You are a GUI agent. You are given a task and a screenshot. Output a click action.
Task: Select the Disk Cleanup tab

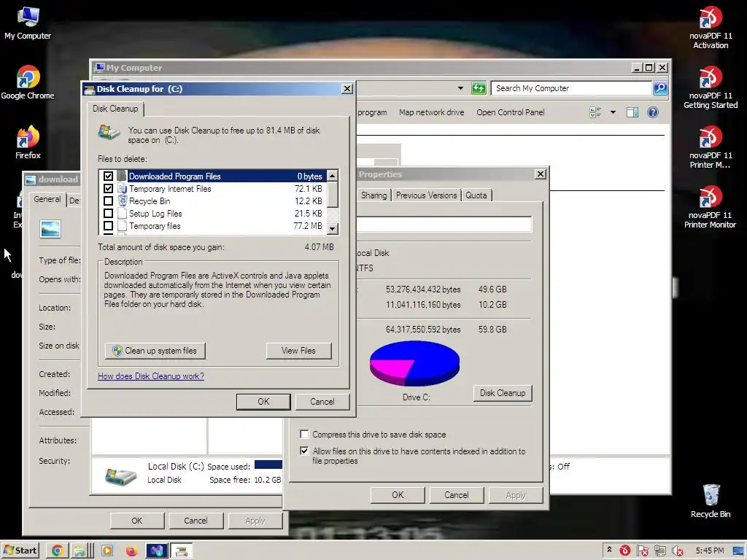point(115,109)
